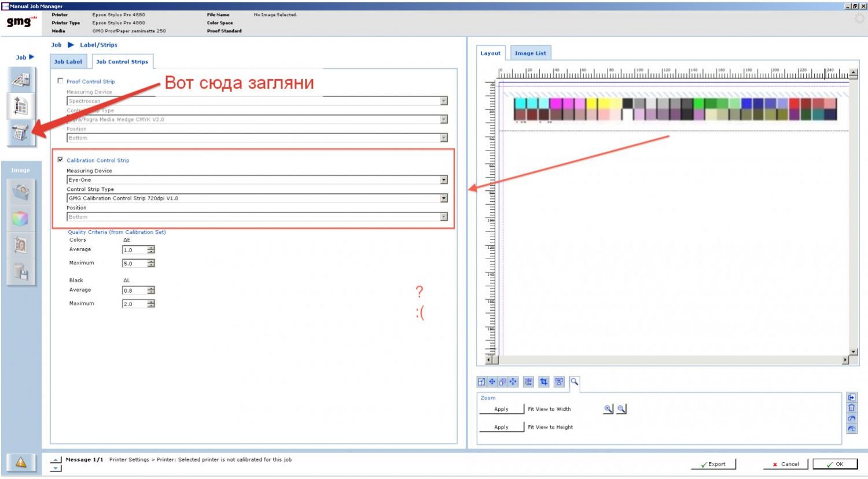868x479 pixels.
Task: Close the Manual Job Manager window
Action: coord(863,6)
